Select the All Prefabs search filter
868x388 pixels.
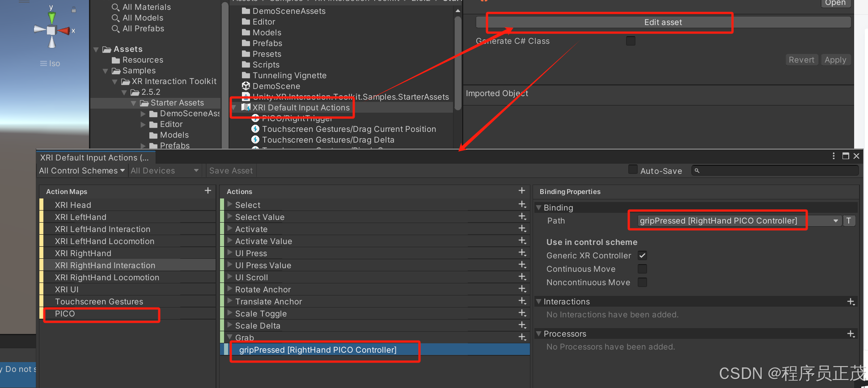[x=138, y=29]
